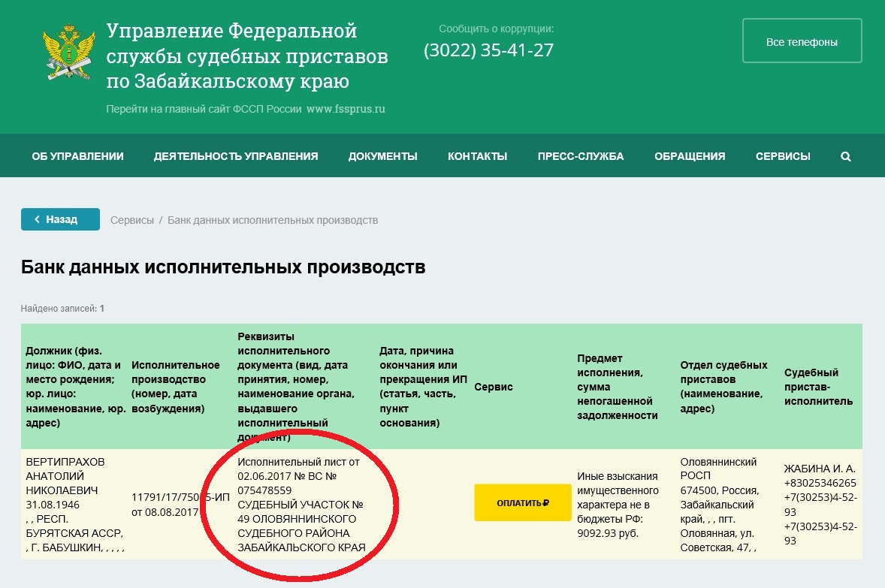Click the Назад back button
This screenshot has height=588, width=885.
60,219
